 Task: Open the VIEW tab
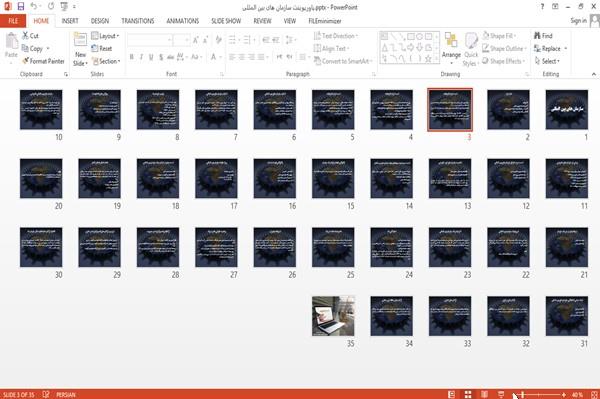(x=290, y=21)
